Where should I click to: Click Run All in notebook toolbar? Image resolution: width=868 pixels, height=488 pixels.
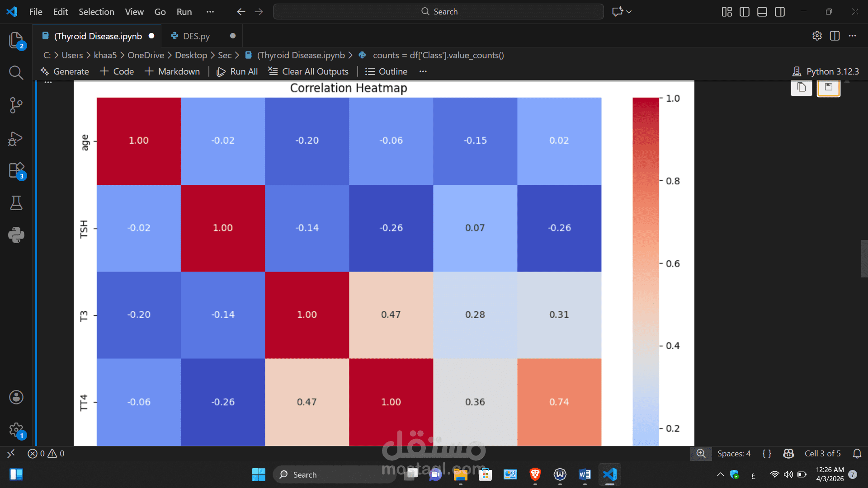237,71
